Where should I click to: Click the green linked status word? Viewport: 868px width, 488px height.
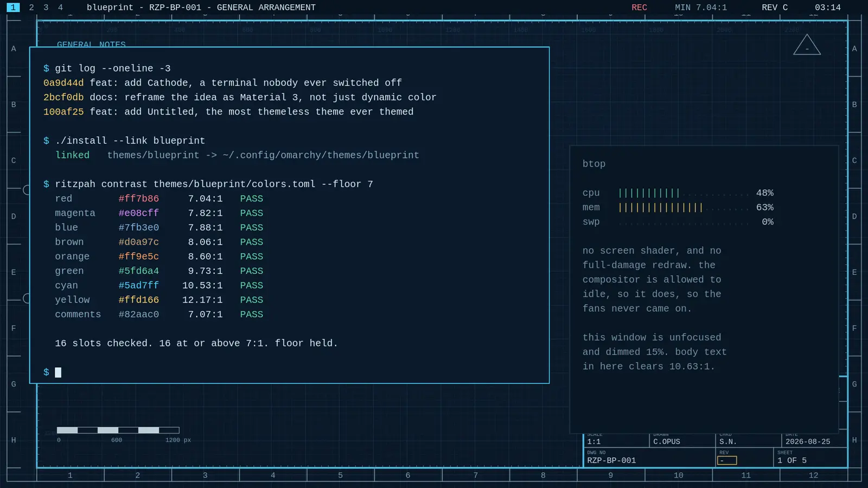[72, 155]
